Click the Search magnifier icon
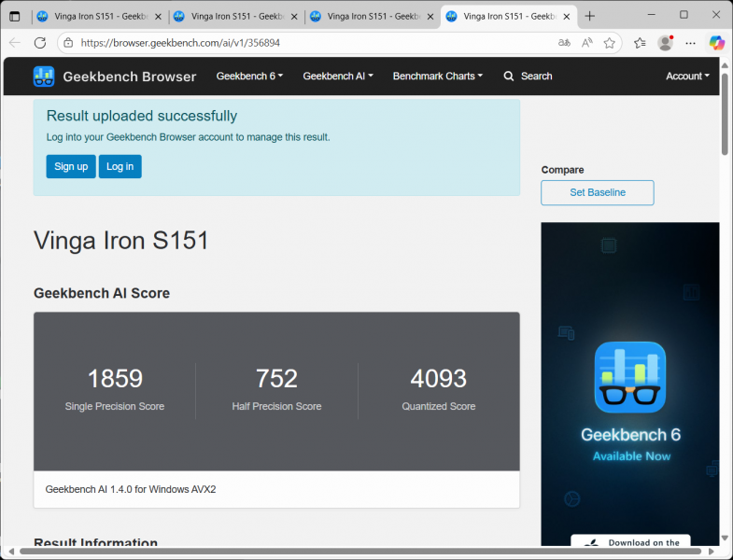Screen dimensions: 733x560 pyautogui.click(x=509, y=77)
